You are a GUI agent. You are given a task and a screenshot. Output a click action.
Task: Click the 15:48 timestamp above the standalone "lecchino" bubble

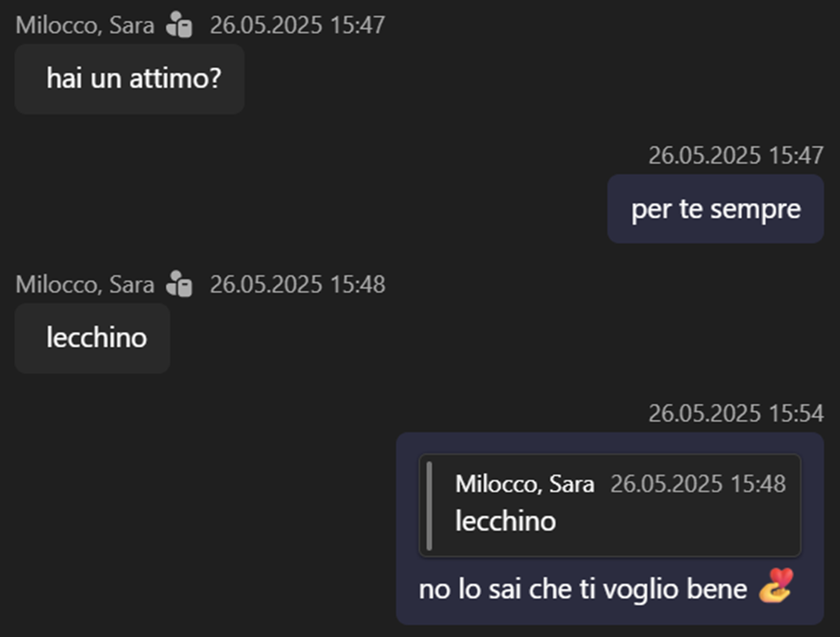tap(297, 284)
